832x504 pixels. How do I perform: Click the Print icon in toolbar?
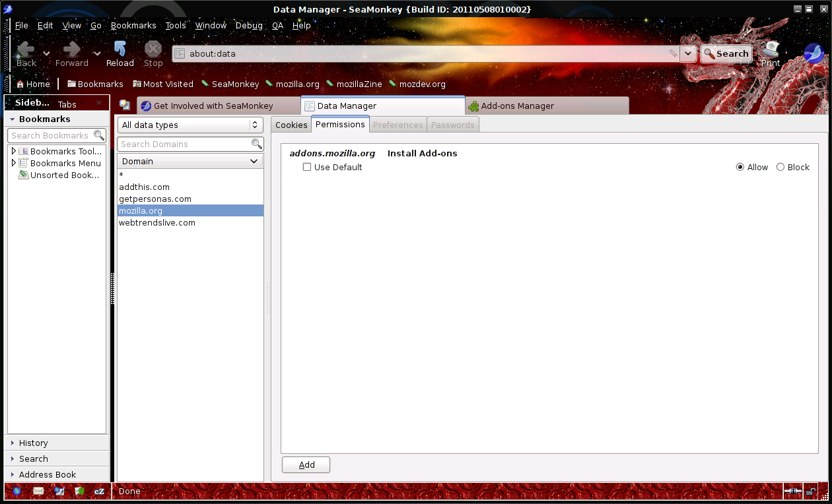(x=771, y=53)
